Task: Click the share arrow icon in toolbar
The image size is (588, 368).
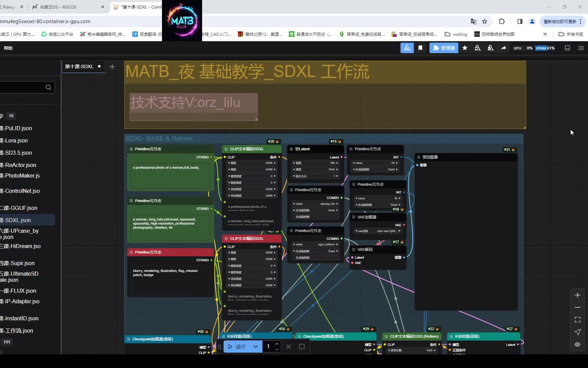Action: pos(503,48)
